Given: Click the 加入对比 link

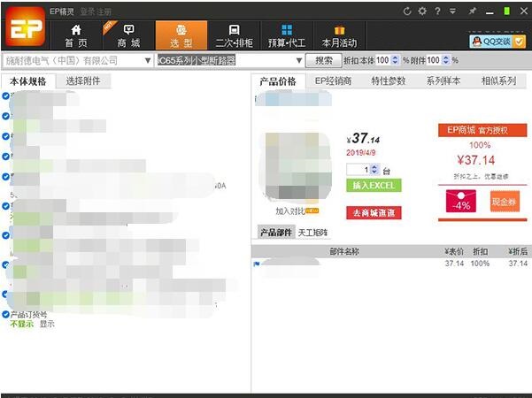Looking at the screenshot, I should click(290, 211).
